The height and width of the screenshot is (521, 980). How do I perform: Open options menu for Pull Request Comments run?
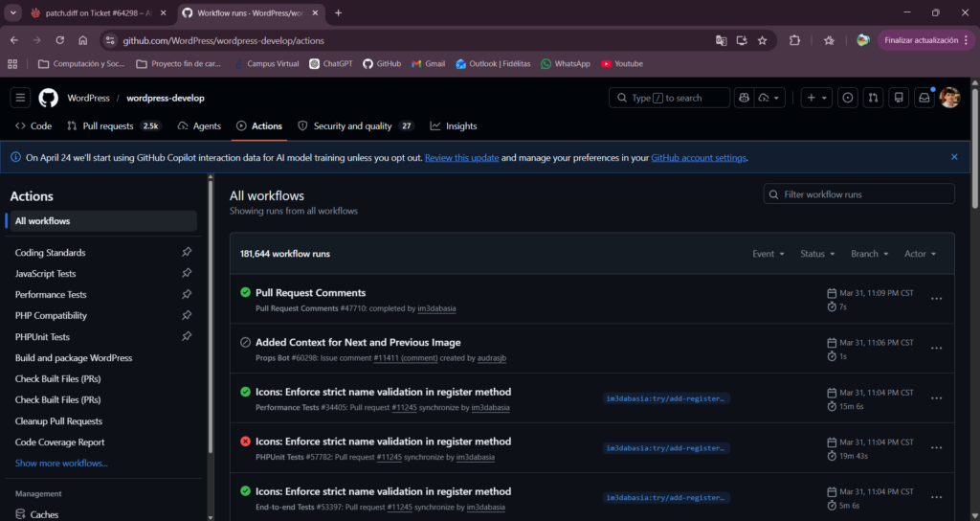click(936, 299)
